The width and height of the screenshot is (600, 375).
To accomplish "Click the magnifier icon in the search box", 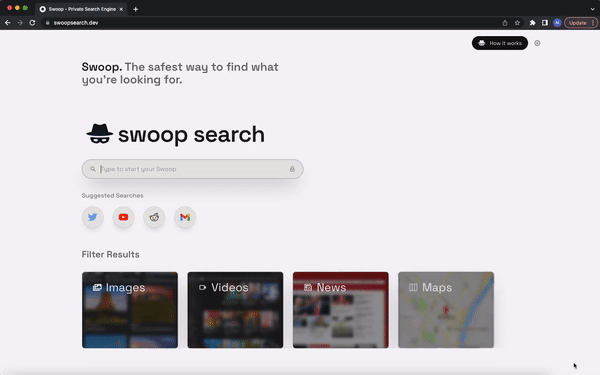I will [93, 169].
